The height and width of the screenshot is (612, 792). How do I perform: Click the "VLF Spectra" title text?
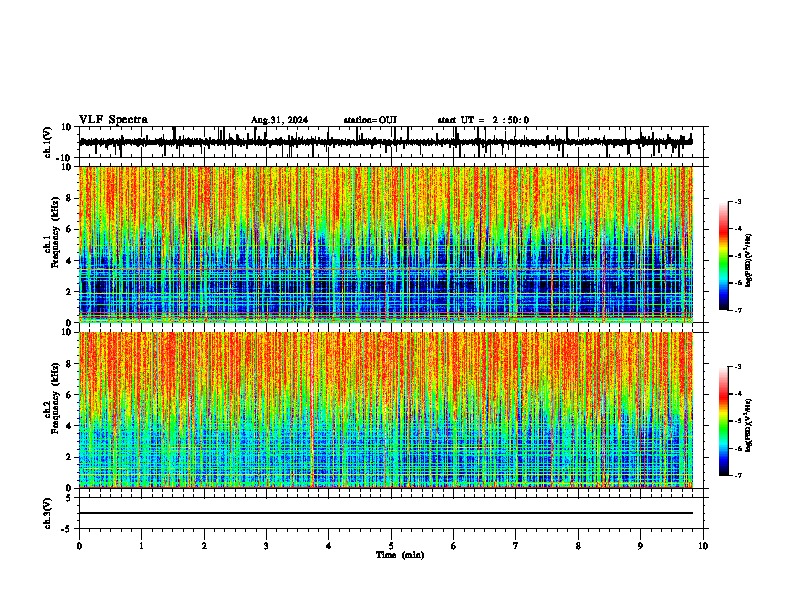click(x=113, y=120)
